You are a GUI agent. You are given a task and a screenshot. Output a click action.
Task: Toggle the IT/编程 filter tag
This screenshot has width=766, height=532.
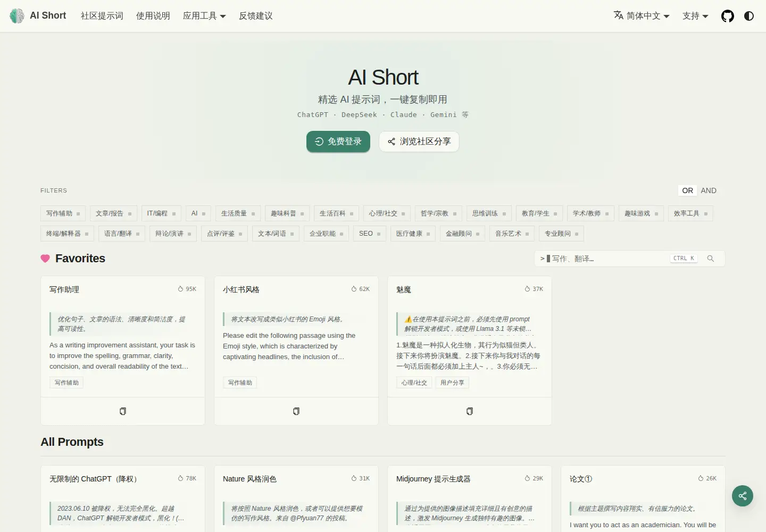point(161,213)
